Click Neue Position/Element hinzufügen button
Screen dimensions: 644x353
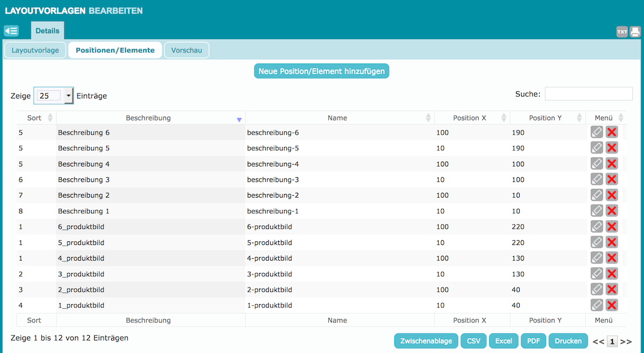(321, 71)
